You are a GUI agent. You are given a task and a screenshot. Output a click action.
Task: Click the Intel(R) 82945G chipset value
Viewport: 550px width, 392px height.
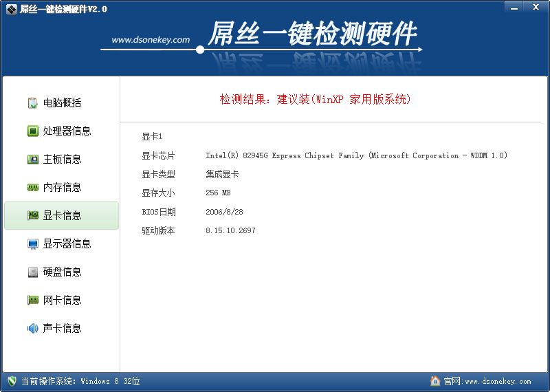coord(356,155)
